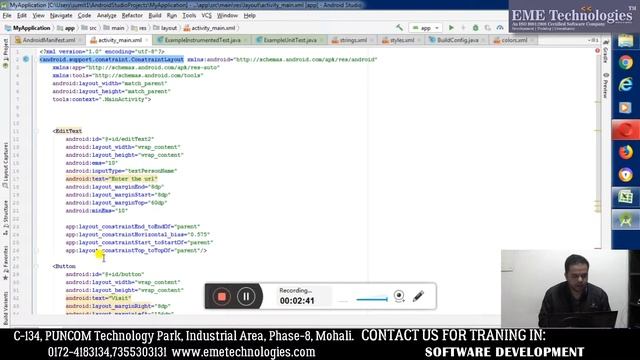The height and width of the screenshot is (360, 640).
Task: Click the res breadcrumb in navigation bar
Action: coord(139,28)
